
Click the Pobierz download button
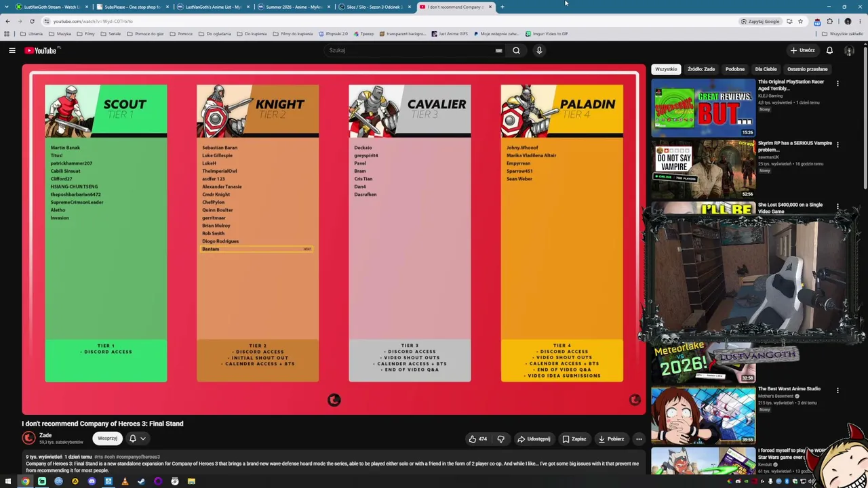coord(612,439)
